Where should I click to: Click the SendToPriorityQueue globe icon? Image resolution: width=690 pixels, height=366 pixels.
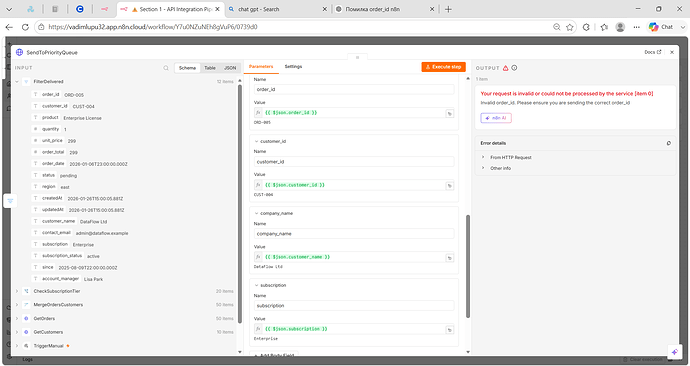point(19,52)
